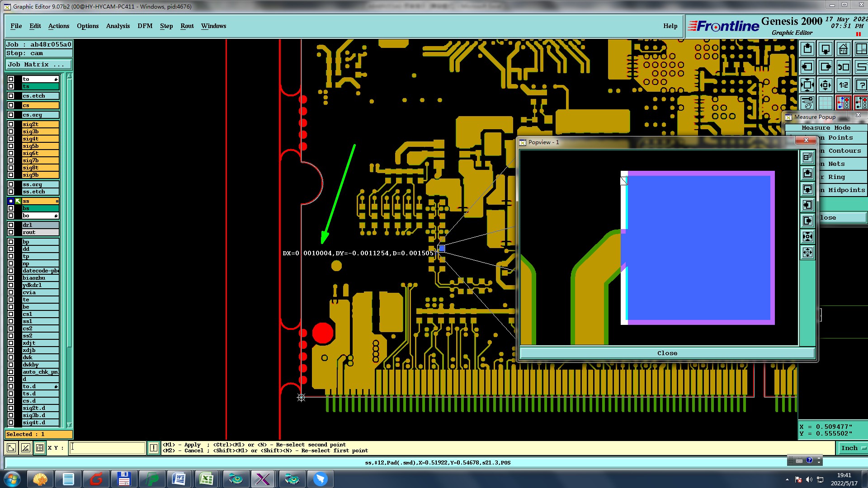Click the X Y coordinate input field
The image size is (868, 488).
click(107, 448)
